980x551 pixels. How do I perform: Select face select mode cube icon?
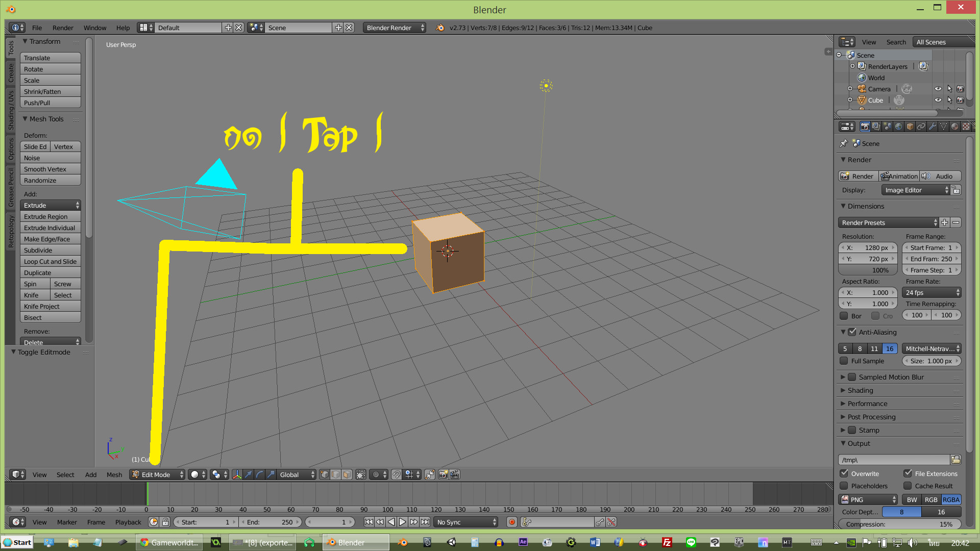[x=347, y=475]
